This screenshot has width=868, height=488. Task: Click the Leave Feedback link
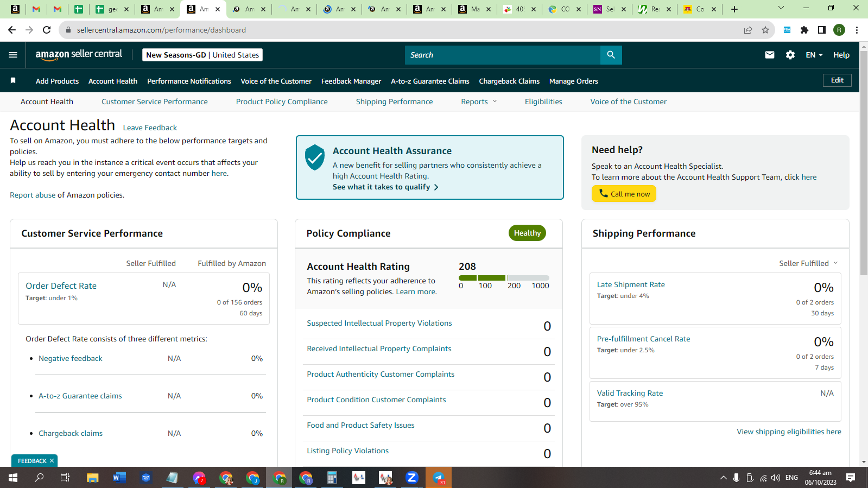click(x=150, y=128)
